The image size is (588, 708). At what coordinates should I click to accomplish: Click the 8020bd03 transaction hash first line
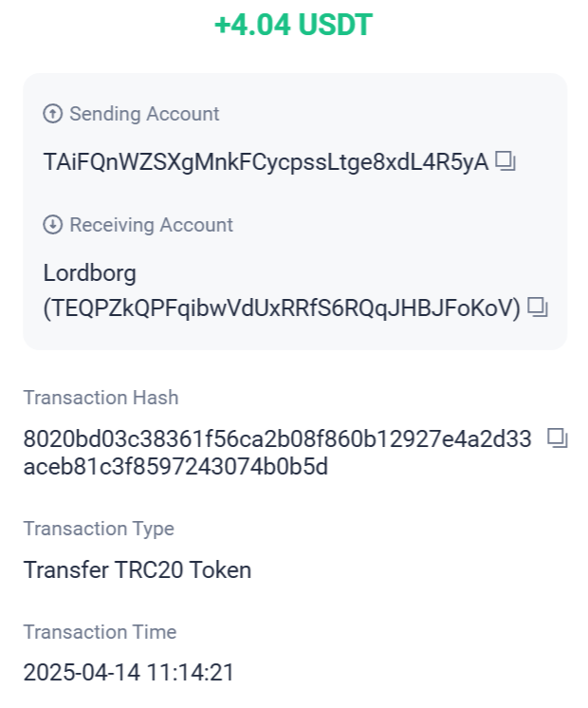(278, 438)
